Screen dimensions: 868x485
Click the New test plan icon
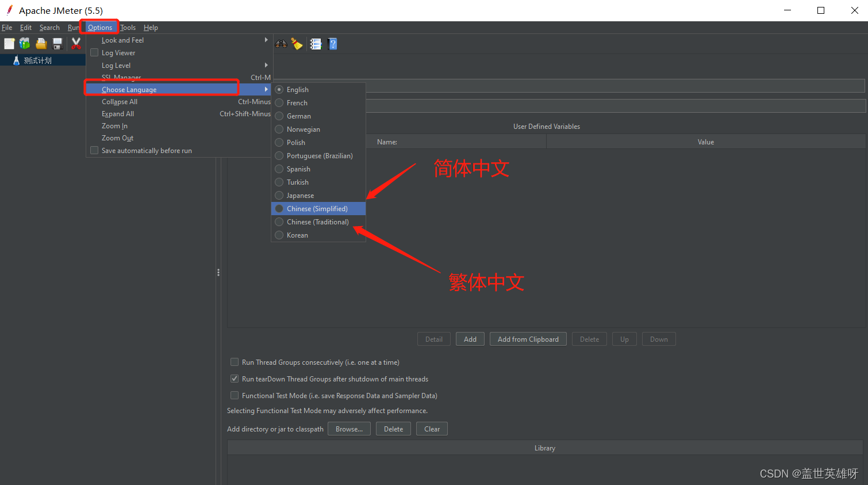coord(9,44)
